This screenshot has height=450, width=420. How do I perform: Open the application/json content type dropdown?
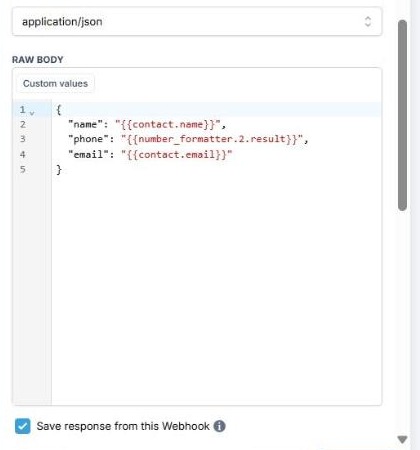pos(197,22)
